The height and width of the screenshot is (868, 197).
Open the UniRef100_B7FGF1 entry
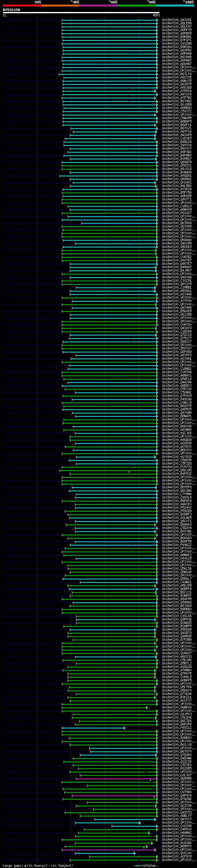[x=177, y=40]
